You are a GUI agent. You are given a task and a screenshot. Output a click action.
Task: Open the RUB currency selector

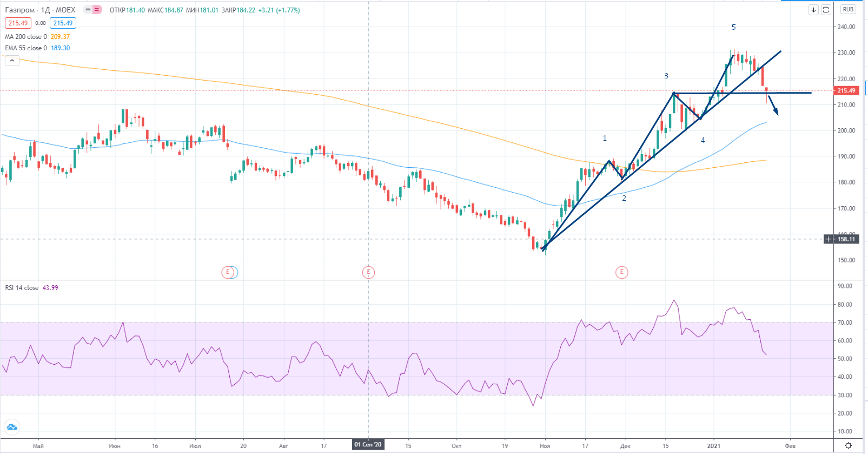coord(848,10)
